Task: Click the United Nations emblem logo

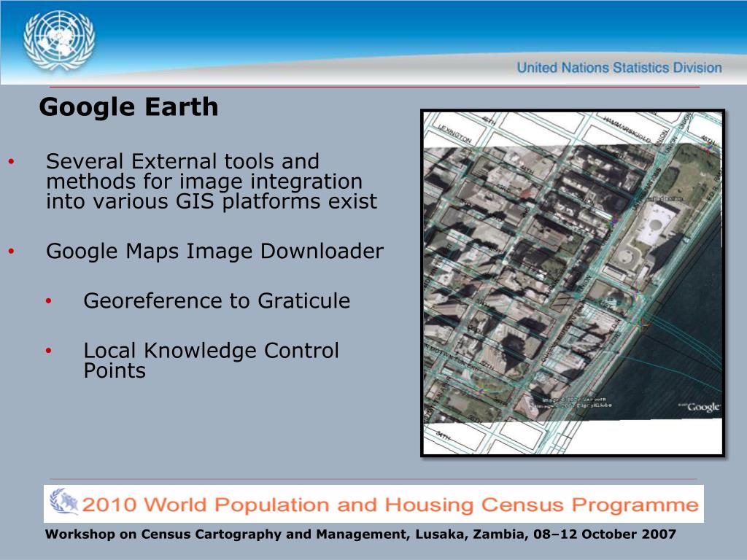Action: [59, 41]
